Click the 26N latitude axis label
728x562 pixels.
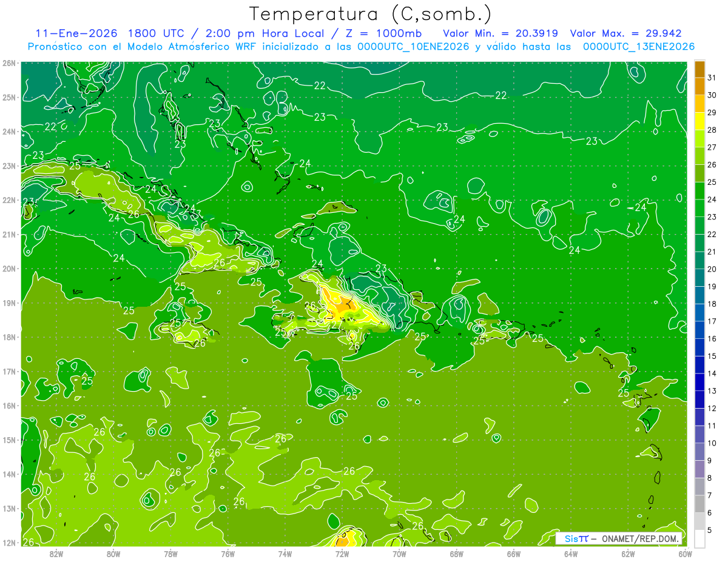coord(9,63)
